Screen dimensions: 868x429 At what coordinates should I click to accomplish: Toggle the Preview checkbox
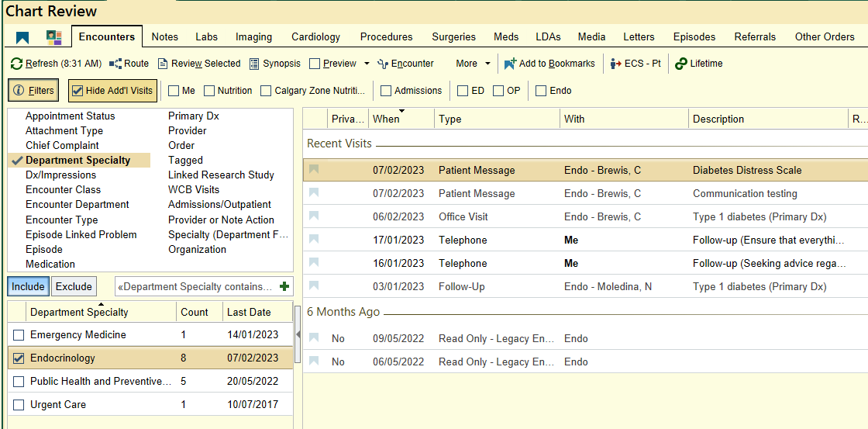tap(315, 64)
